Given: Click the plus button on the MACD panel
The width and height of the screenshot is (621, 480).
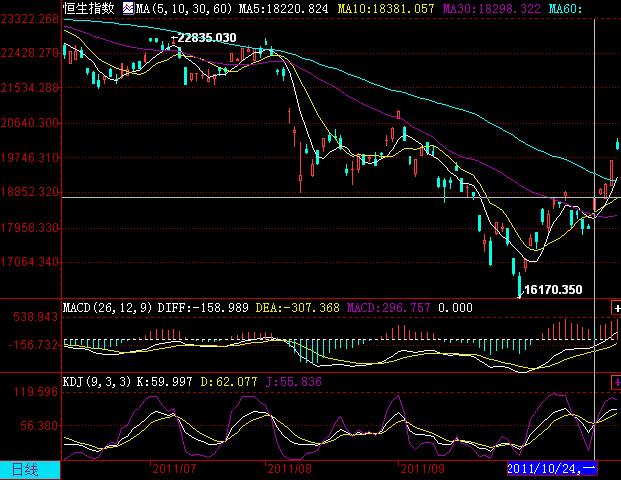Looking at the screenshot, I should pos(616,308).
